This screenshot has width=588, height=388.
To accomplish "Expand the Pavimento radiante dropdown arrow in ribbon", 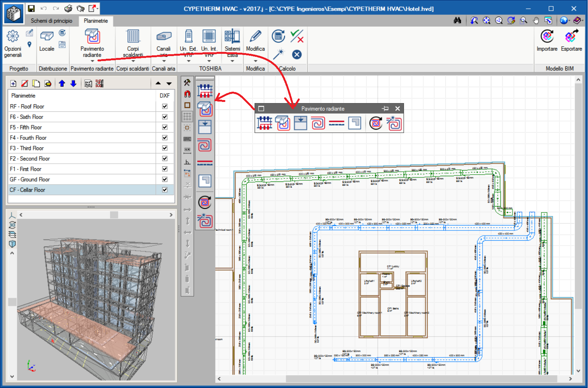I will pos(92,61).
